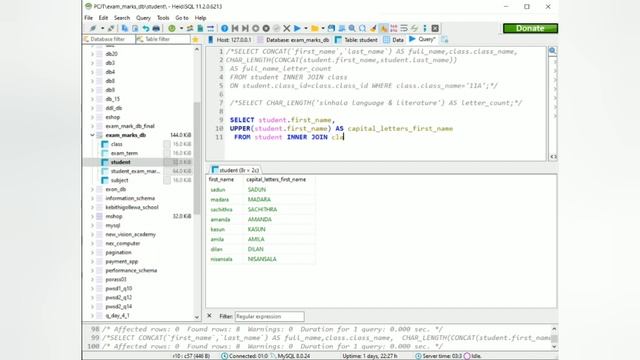Click the yellow star favorites icon

click(x=196, y=40)
